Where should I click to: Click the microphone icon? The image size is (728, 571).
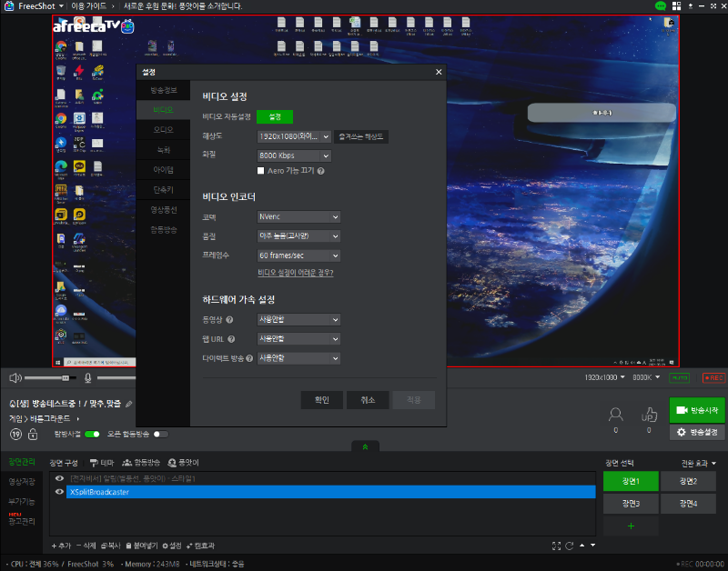pyautogui.click(x=87, y=378)
